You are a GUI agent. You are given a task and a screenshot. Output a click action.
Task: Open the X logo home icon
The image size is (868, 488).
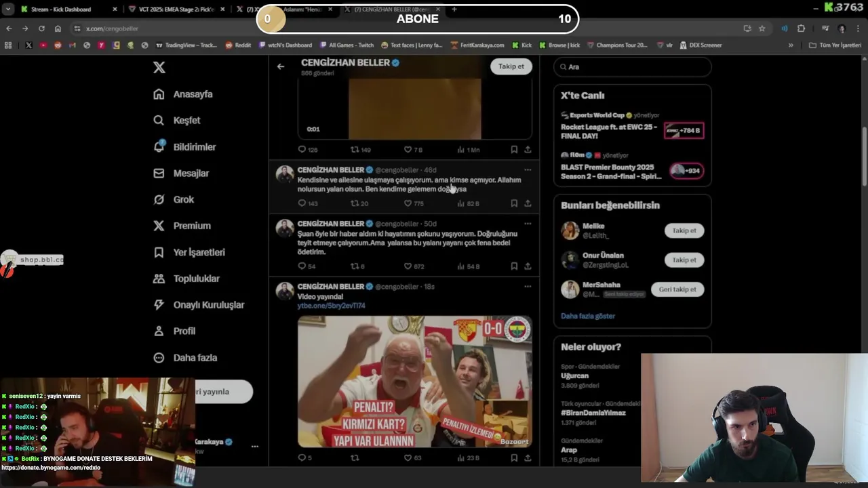(159, 67)
